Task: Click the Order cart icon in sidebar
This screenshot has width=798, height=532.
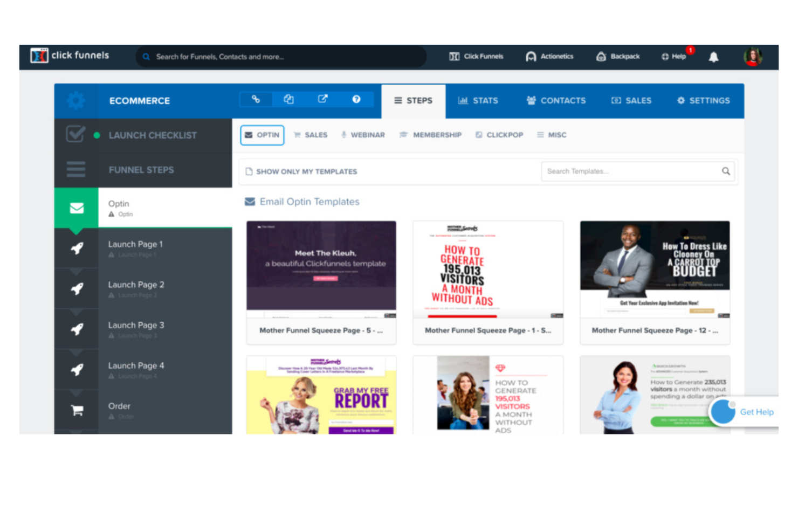Action: tap(76, 410)
